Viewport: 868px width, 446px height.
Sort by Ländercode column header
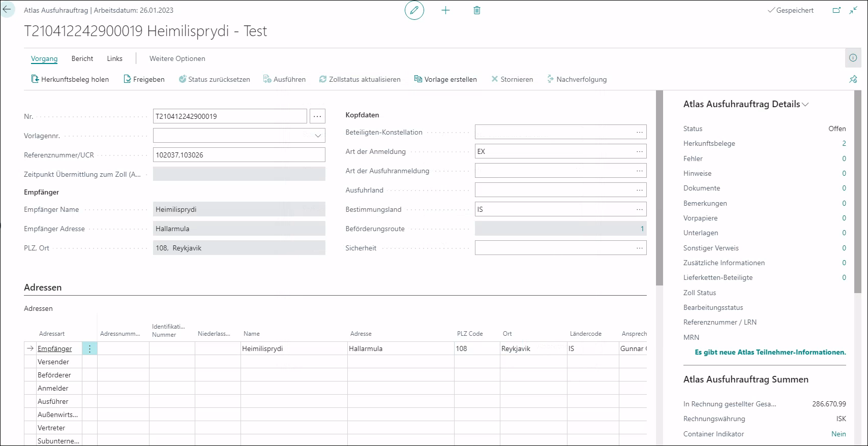click(586, 334)
